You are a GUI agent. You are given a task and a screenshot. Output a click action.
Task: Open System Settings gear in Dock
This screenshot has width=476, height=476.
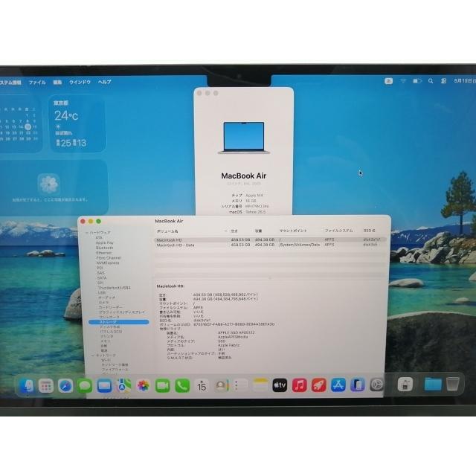tap(377, 385)
